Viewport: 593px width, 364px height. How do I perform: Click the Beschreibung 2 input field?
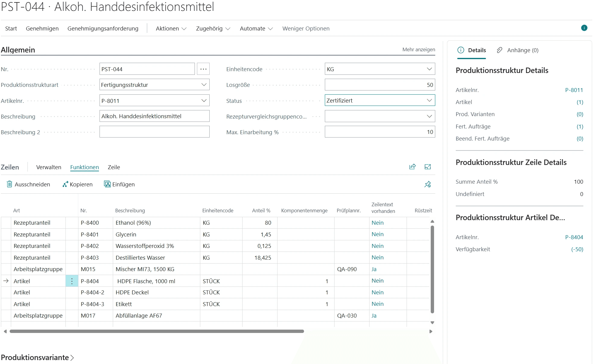(154, 132)
